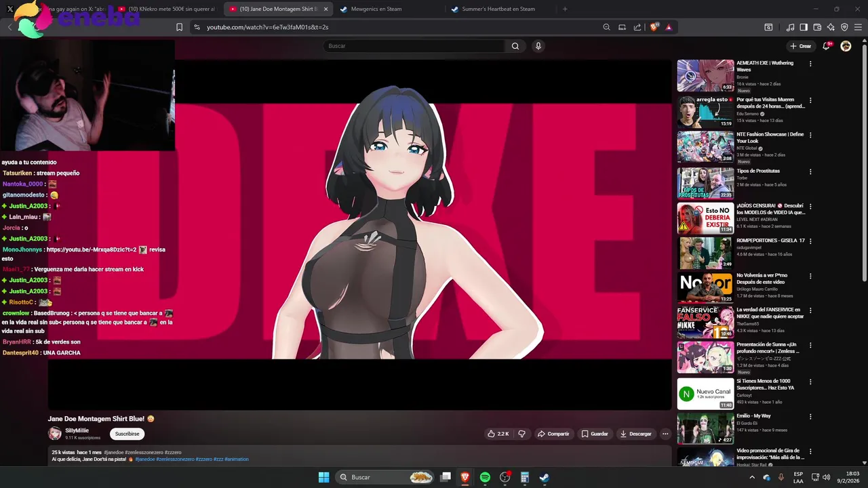Click the Guardar save button
This screenshot has width=868, height=488.
click(595, 434)
